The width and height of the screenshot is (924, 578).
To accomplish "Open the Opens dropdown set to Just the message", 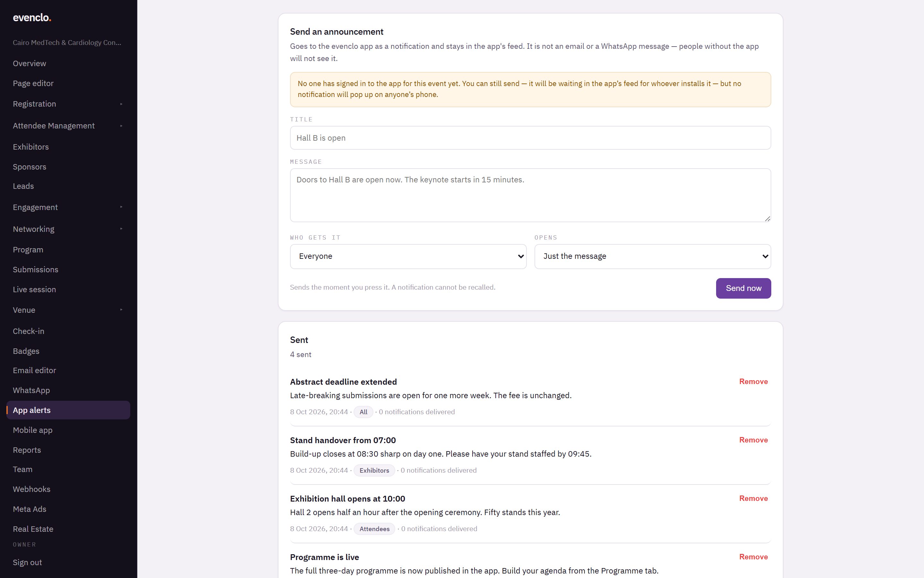I will [652, 256].
